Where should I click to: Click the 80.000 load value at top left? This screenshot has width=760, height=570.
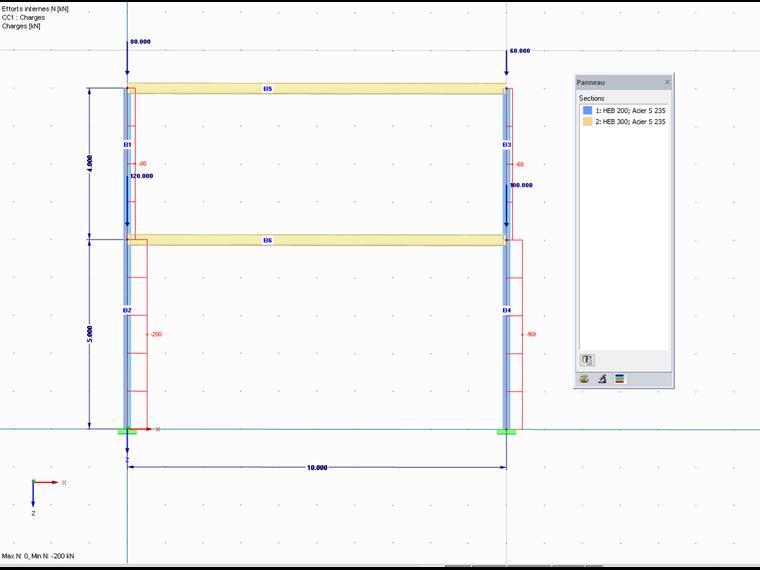click(x=140, y=42)
